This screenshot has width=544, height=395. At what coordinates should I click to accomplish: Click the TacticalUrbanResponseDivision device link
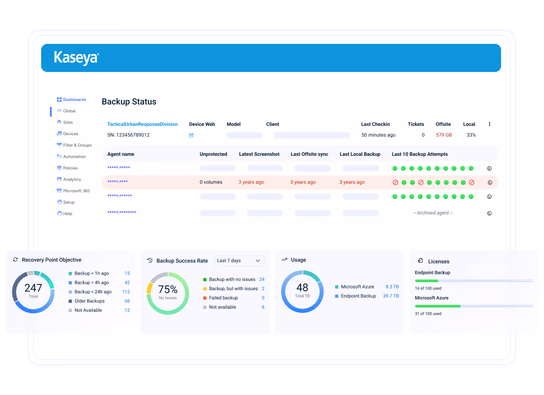[x=142, y=124]
